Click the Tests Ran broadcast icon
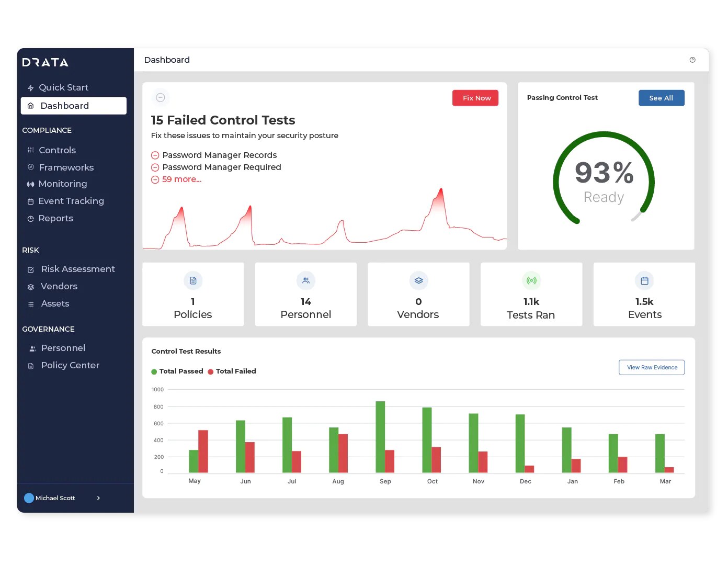Viewport: 728px width, 565px height. [531, 280]
